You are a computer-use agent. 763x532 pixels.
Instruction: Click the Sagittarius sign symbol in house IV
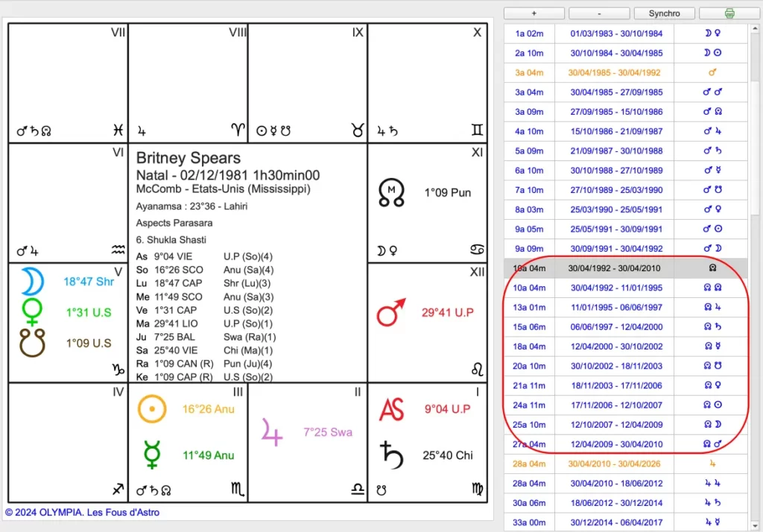click(118, 490)
